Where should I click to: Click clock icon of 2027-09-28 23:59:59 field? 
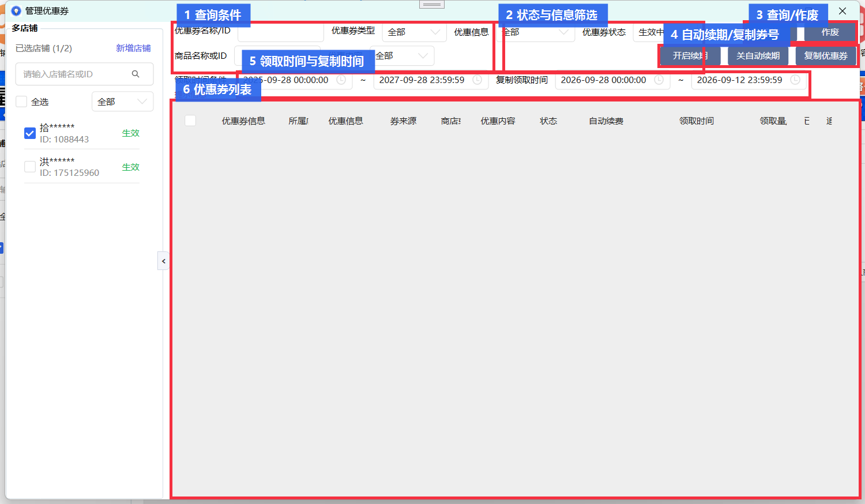(477, 80)
